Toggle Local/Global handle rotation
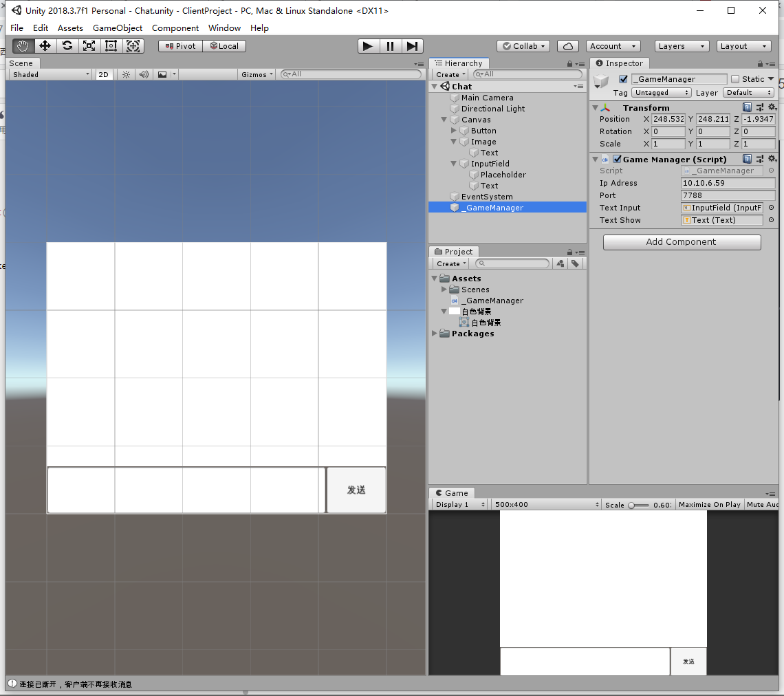Image resolution: width=784 pixels, height=696 pixels. 224,46
